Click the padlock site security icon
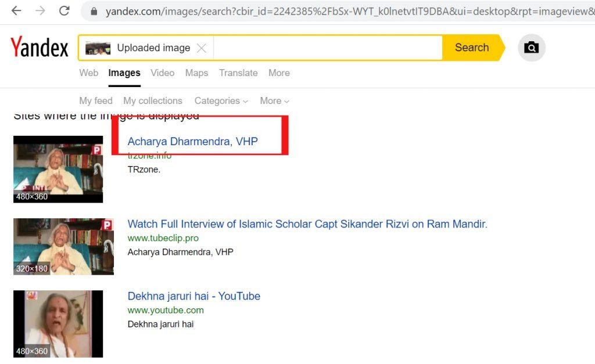 click(94, 12)
